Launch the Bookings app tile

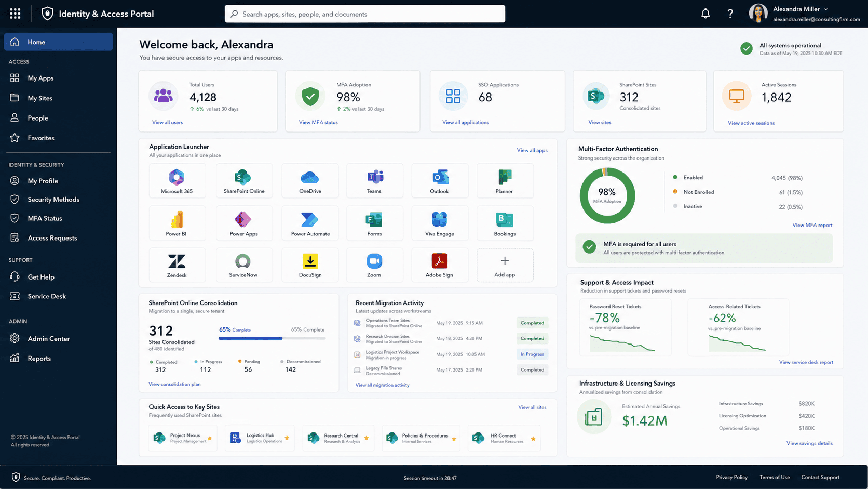click(x=505, y=223)
